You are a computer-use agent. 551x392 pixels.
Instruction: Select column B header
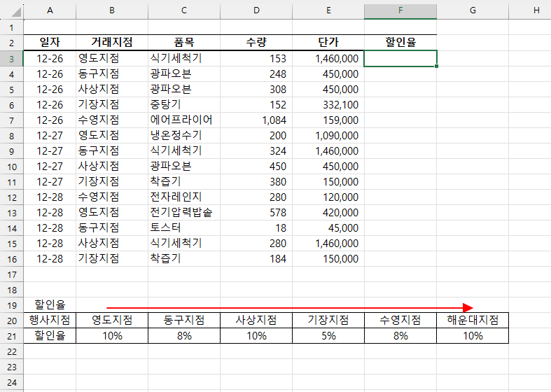112,11
